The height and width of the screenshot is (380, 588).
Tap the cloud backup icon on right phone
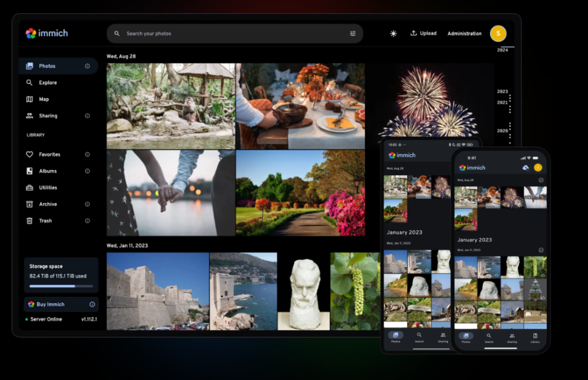click(525, 168)
